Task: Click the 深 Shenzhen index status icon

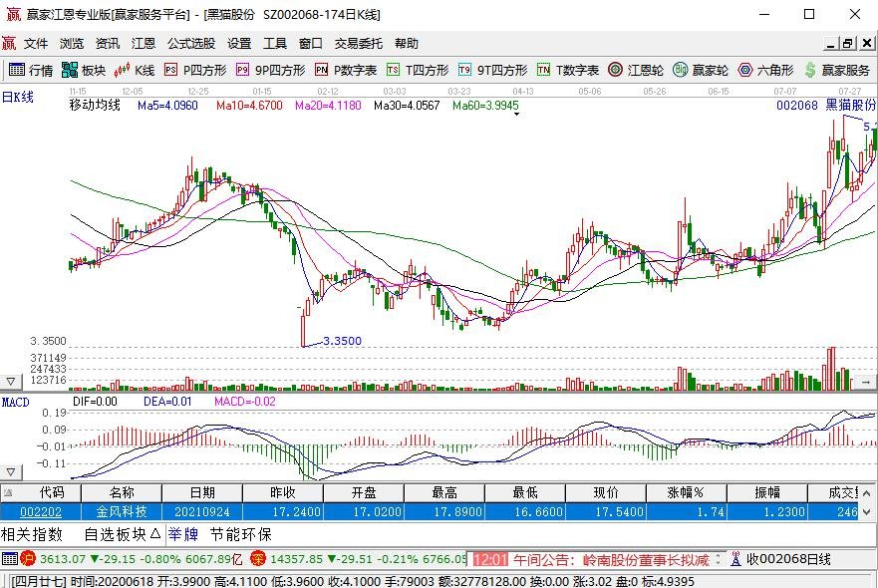Action: click(x=257, y=559)
